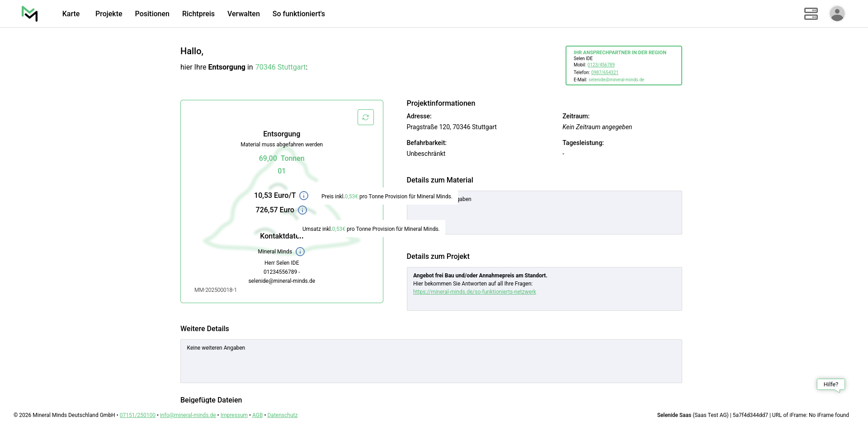Go to the Projekte menu
The width and height of the screenshot is (868, 426).
108,14
